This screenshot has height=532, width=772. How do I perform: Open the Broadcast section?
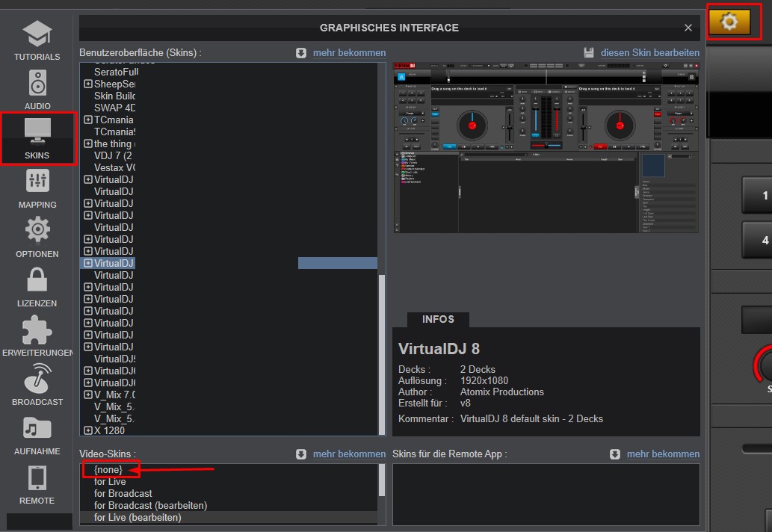37,386
